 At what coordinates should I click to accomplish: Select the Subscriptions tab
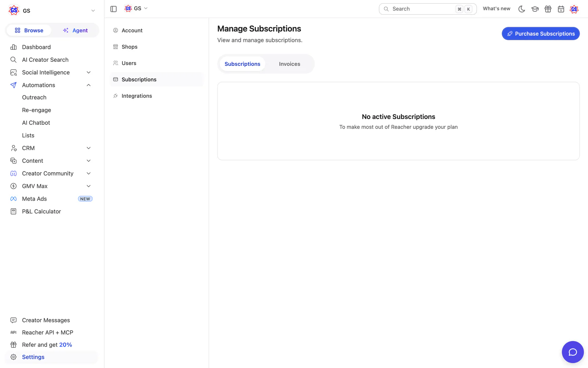[x=242, y=64]
